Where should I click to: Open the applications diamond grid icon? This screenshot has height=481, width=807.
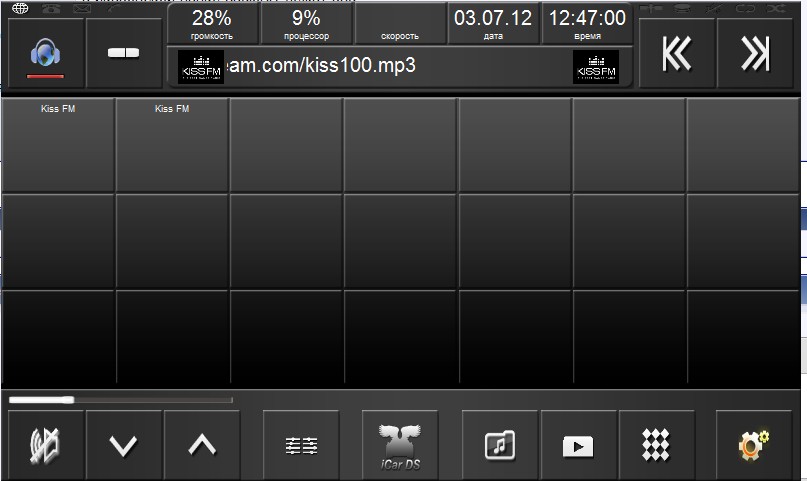[x=656, y=445]
